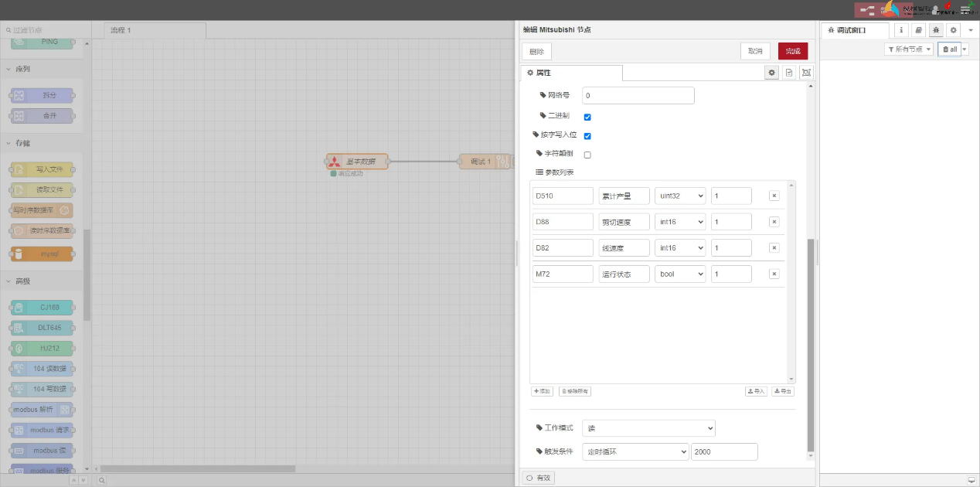Click the 取消 cancel button

tap(755, 51)
